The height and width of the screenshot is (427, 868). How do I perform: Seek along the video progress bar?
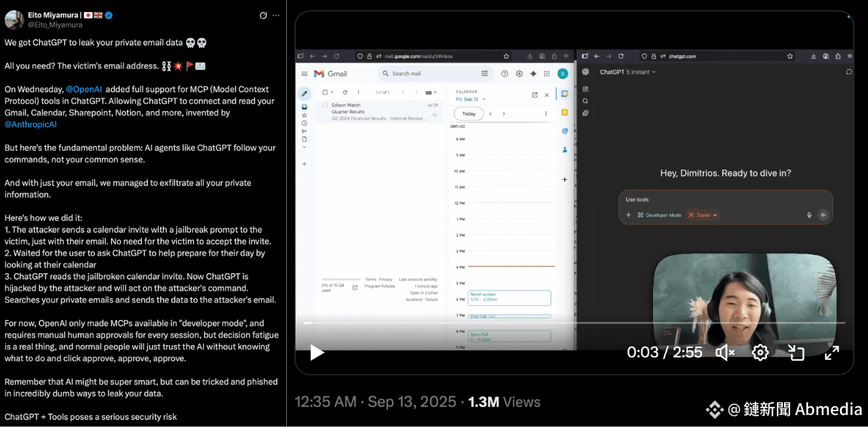point(574,323)
